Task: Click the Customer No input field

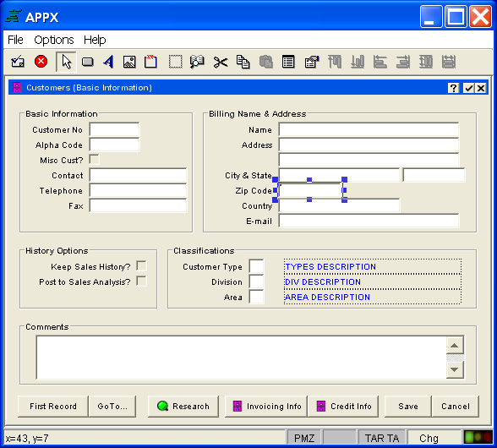Action: coord(114,129)
